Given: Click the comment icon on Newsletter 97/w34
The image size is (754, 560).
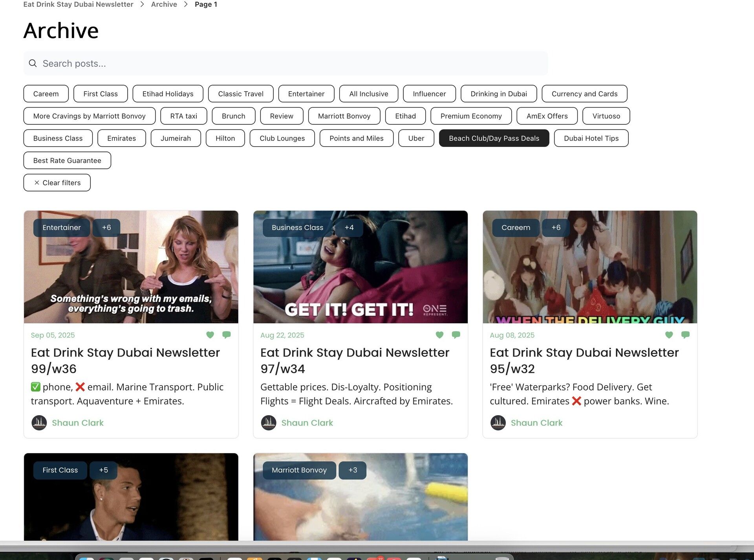Looking at the screenshot, I should pyautogui.click(x=456, y=335).
